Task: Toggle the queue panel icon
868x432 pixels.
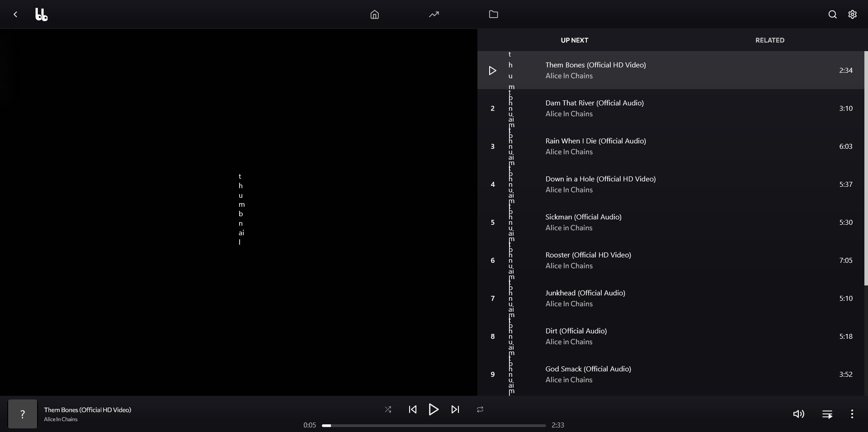Action: [x=827, y=414]
